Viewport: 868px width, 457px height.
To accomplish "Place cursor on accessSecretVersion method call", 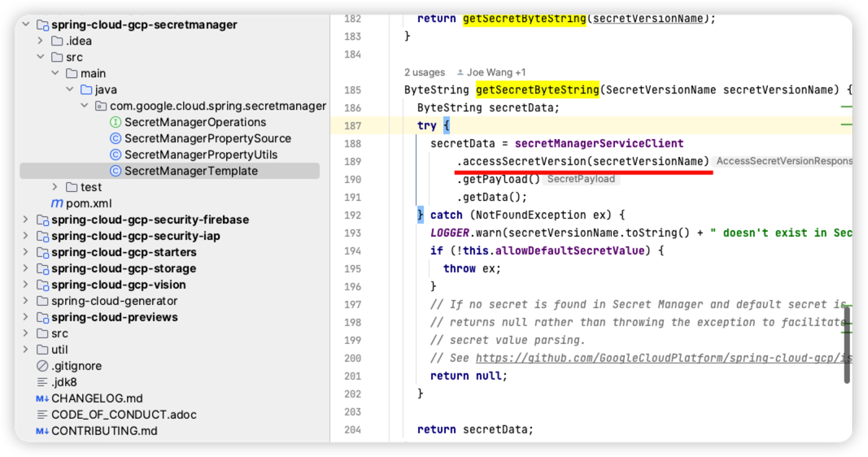I will (524, 161).
